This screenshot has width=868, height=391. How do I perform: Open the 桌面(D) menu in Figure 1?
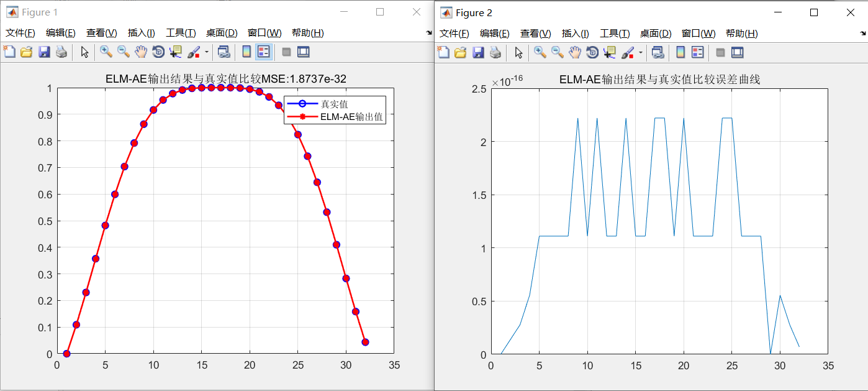(x=222, y=32)
